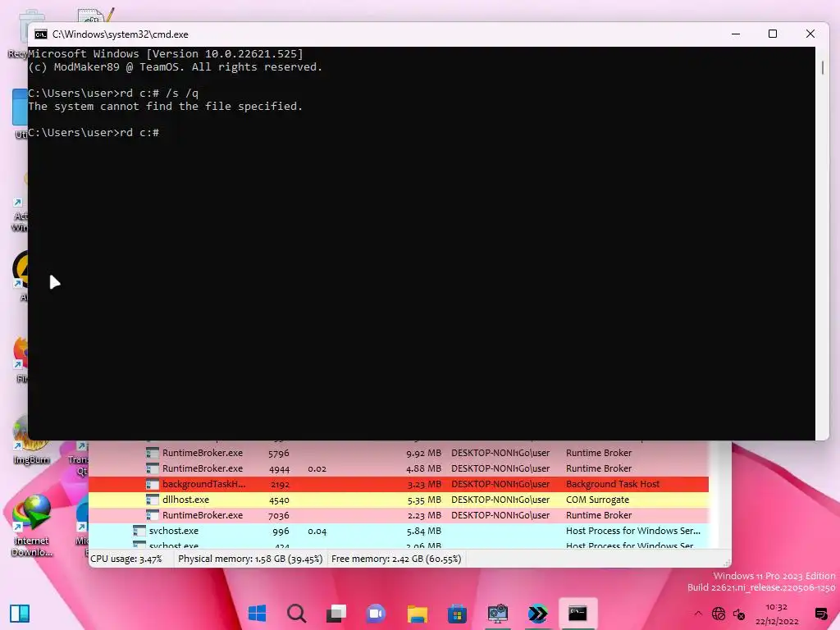Viewport: 840px width, 630px height.
Task: Select RuntimeBroker.exe with PID 4944
Action: coord(399,468)
